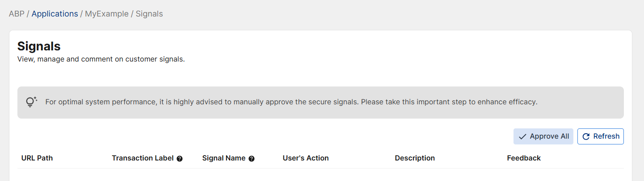The width and height of the screenshot is (644, 181).
Task: Click the Feedback column header
Action: (x=524, y=158)
